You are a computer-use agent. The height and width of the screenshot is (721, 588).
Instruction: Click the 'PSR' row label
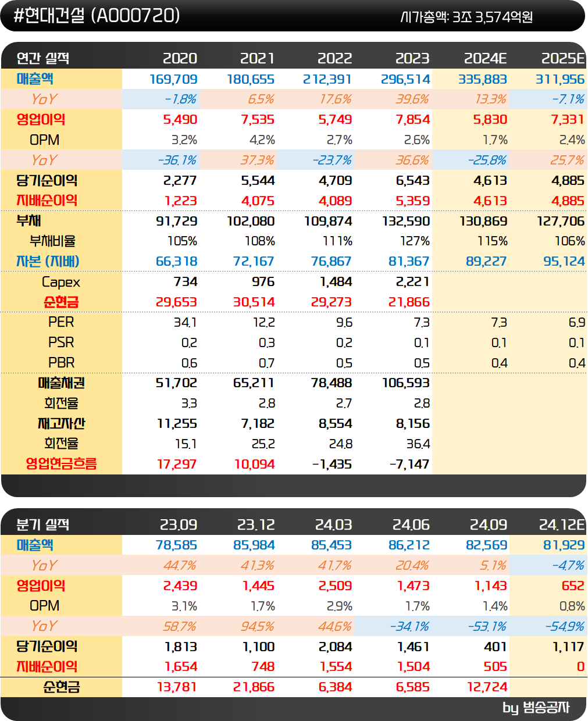(x=61, y=342)
